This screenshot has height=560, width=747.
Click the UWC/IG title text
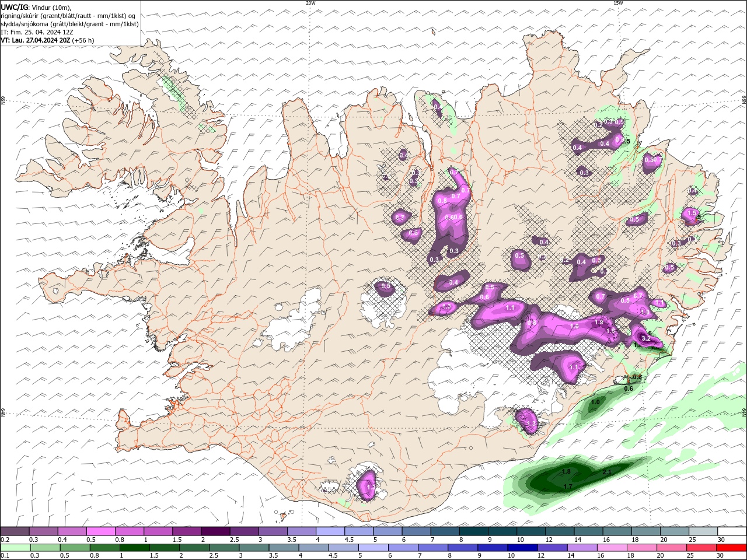[15, 7]
